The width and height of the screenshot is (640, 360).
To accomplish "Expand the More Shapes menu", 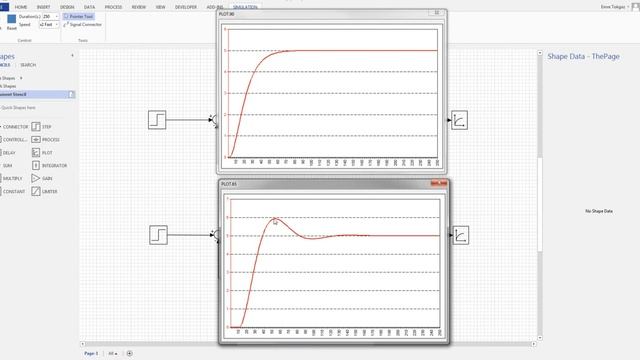I will (x=11, y=78).
